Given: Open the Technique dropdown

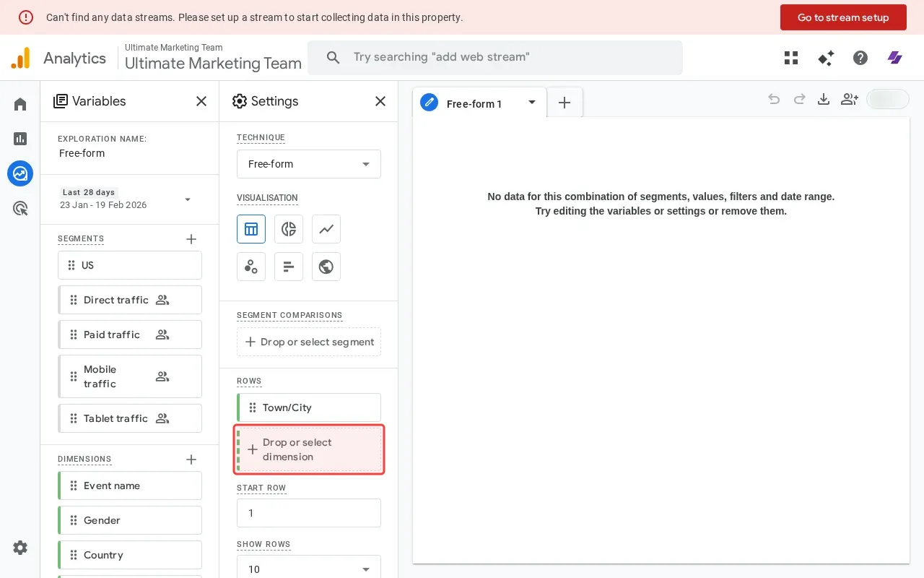Looking at the screenshot, I should pyautogui.click(x=309, y=164).
